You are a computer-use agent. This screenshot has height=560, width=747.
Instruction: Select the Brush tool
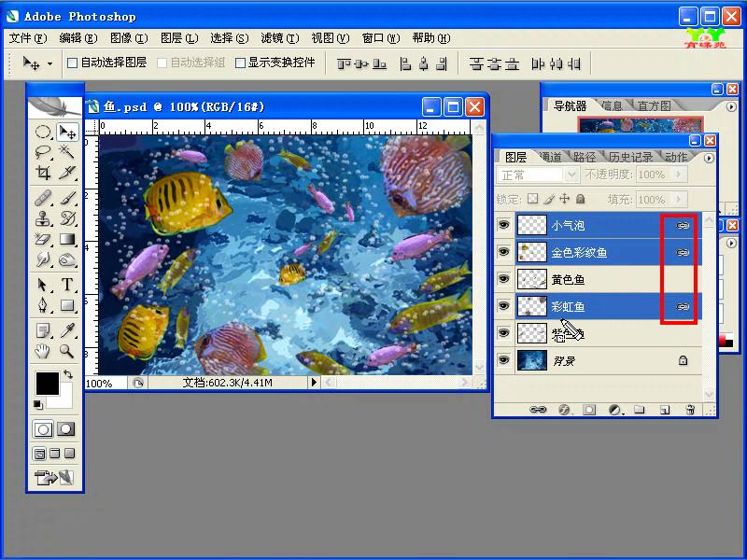pyautogui.click(x=67, y=197)
